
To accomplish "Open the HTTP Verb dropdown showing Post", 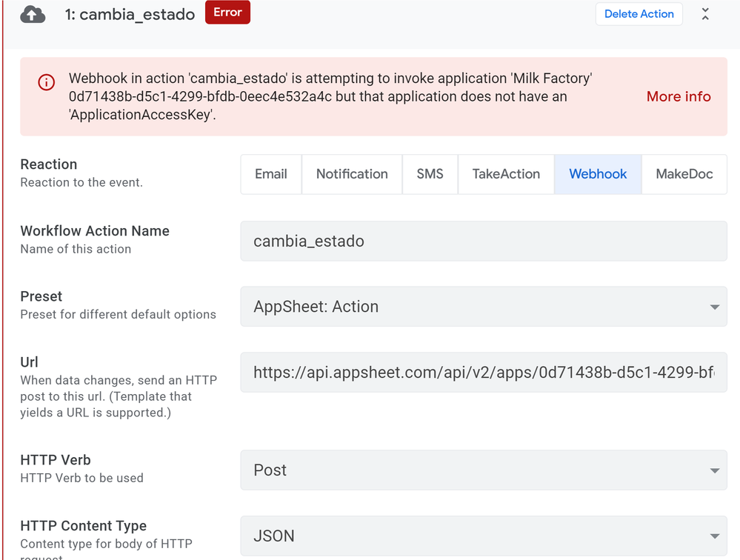I will tap(484, 470).
